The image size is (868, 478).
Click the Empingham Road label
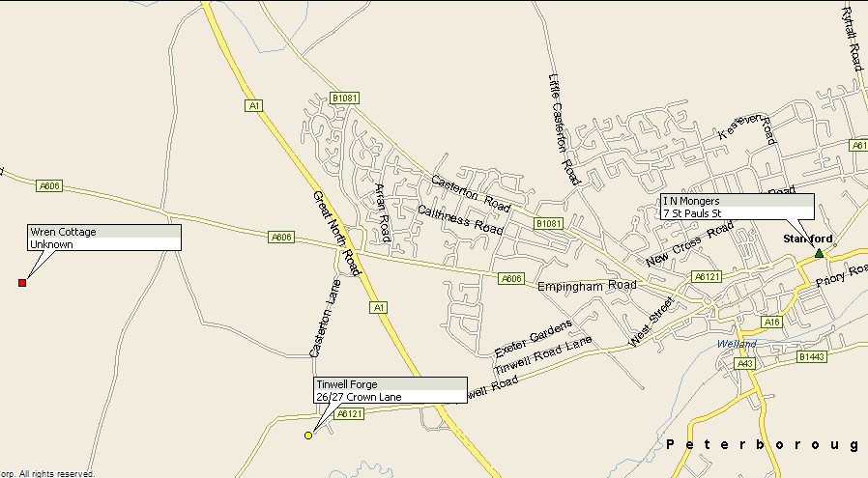587,286
